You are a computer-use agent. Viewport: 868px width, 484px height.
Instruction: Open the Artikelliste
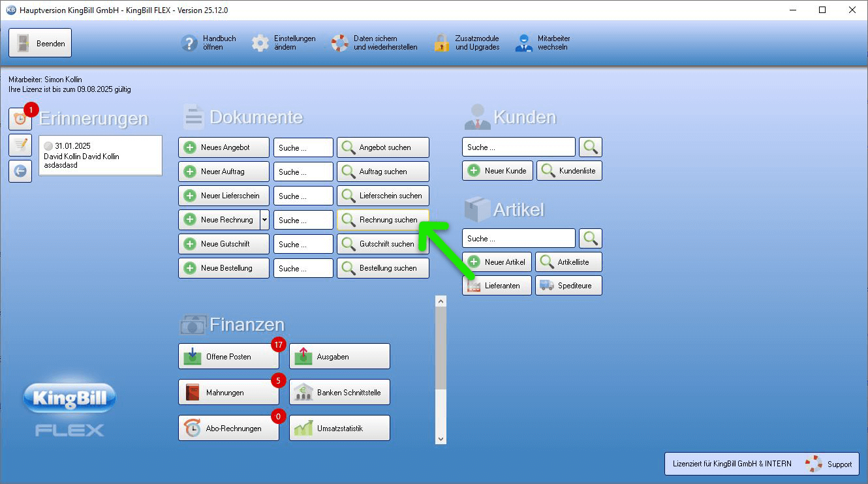pyautogui.click(x=568, y=262)
